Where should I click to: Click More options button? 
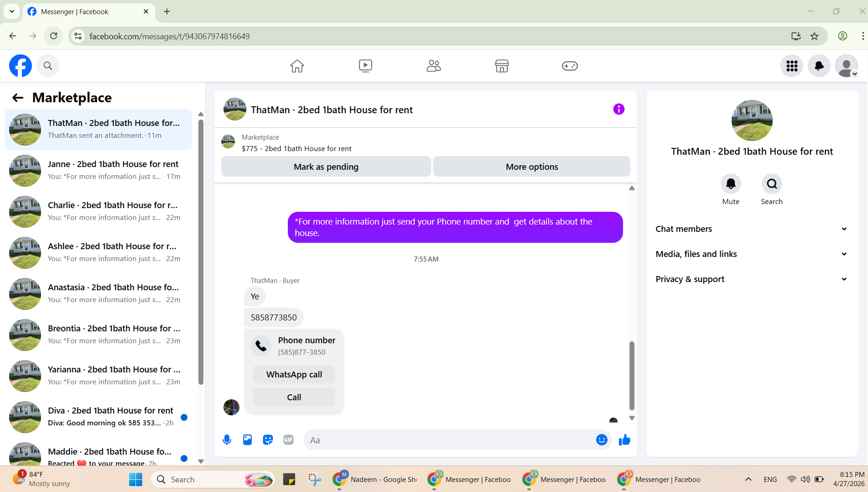(531, 167)
